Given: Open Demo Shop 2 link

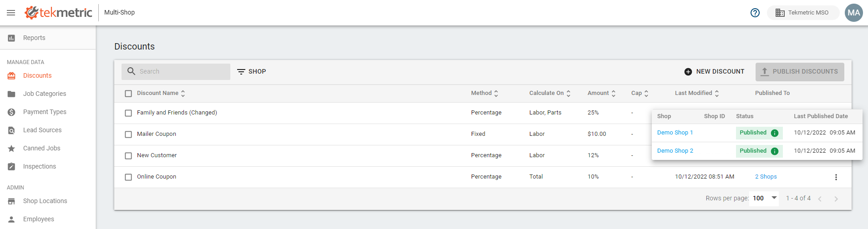Looking at the screenshot, I should tap(675, 151).
